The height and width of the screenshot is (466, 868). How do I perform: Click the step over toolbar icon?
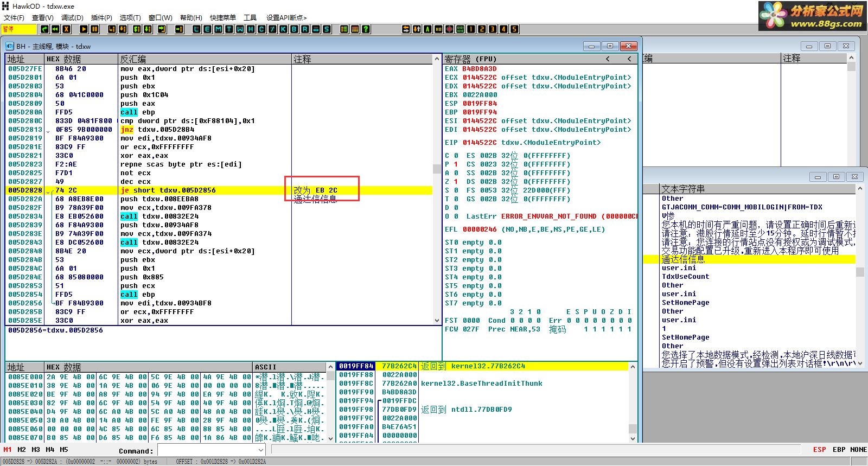point(123,29)
